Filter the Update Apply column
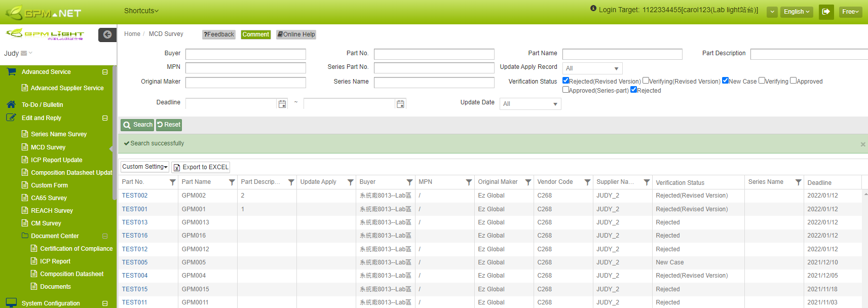Viewport: 868px width, 308px height. click(x=351, y=182)
